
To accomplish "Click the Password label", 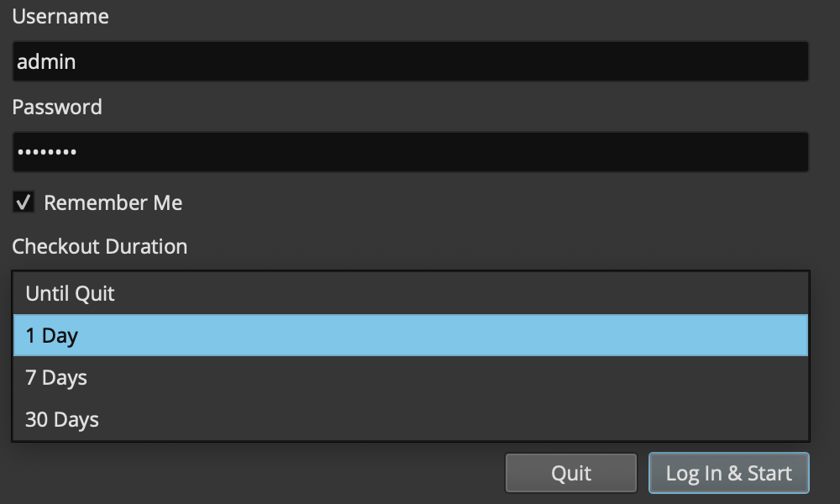I will pyautogui.click(x=57, y=107).
